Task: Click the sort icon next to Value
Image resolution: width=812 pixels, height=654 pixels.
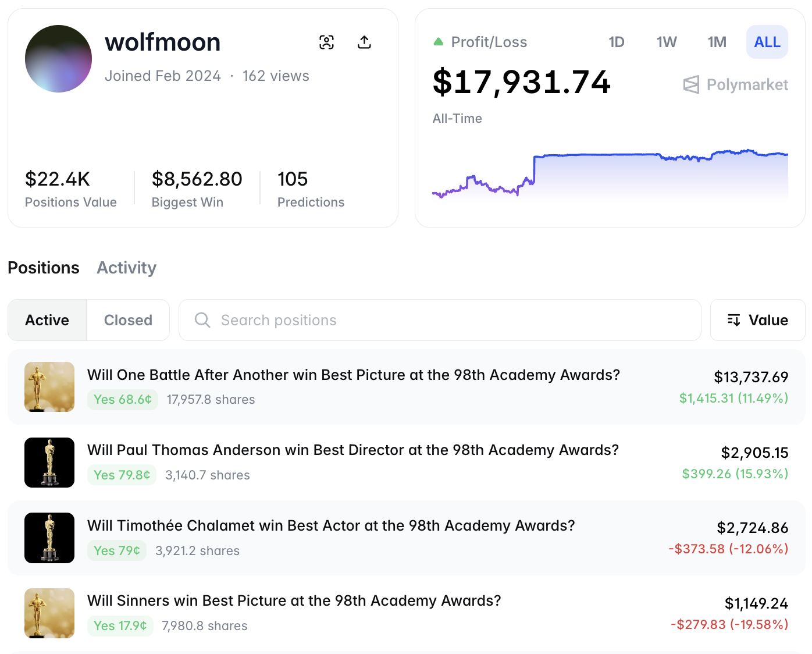Action: 734,320
